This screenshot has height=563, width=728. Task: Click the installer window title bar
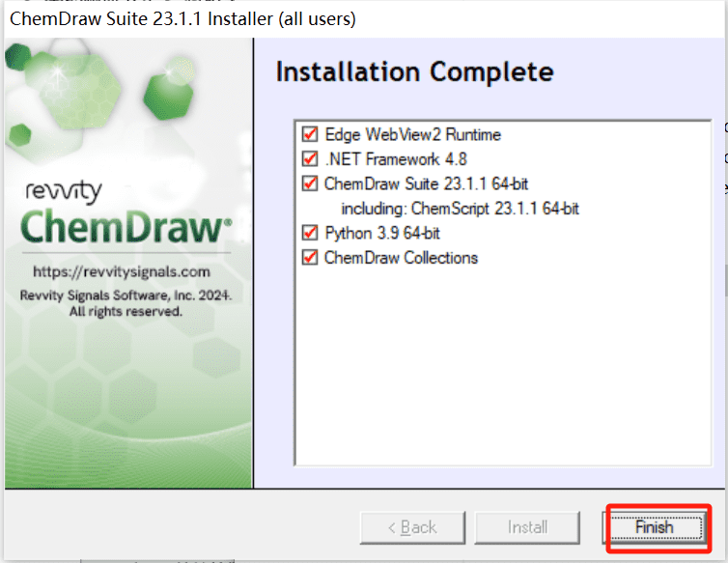point(364,19)
